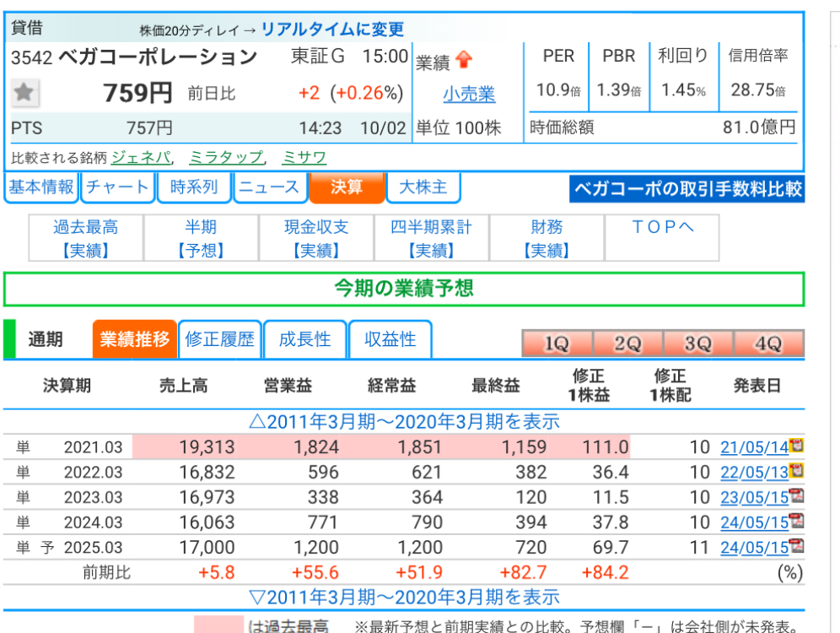Click the 2Q quarter button
Screen dimensions: 840x633
point(627,343)
